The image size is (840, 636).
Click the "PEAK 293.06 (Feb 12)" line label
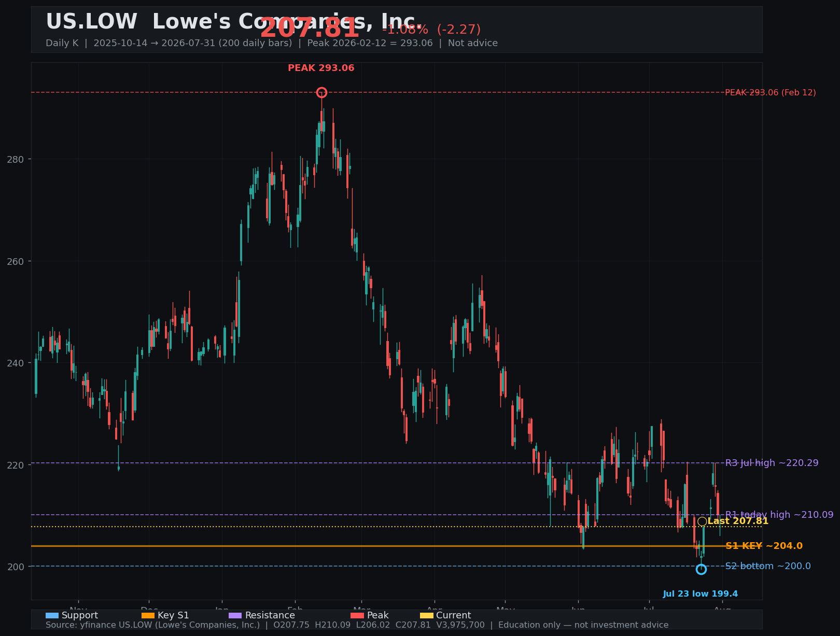[x=771, y=93]
